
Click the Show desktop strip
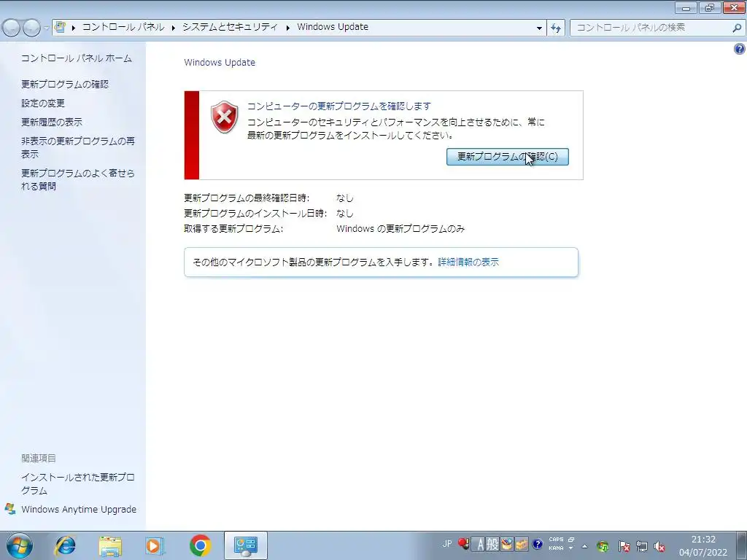click(x=743, y=545)
